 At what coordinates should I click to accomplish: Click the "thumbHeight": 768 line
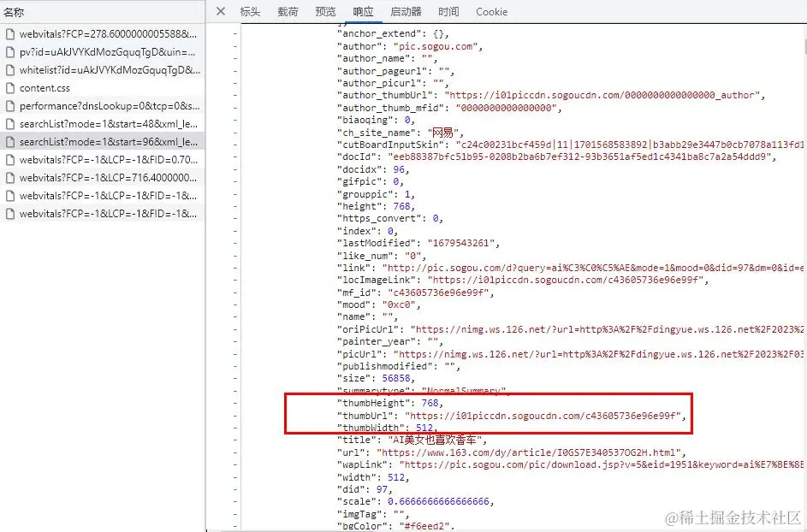[x=389, y=403]
